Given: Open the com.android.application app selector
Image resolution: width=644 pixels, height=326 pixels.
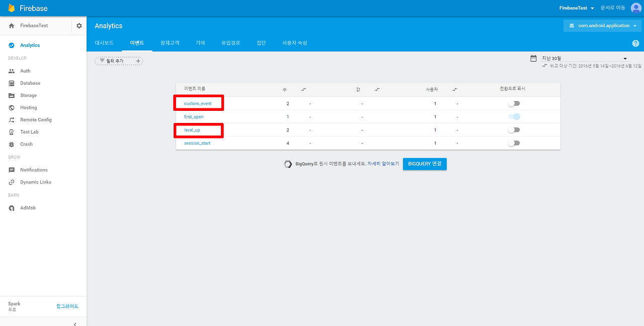Looking at the screenshot, I should pyautogui.click(x=603, y=26).
